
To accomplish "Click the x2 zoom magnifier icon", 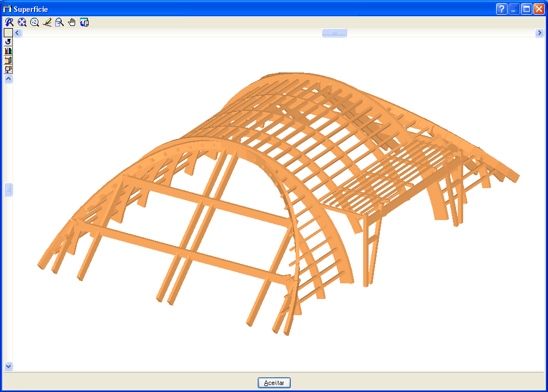I will 34,22.
